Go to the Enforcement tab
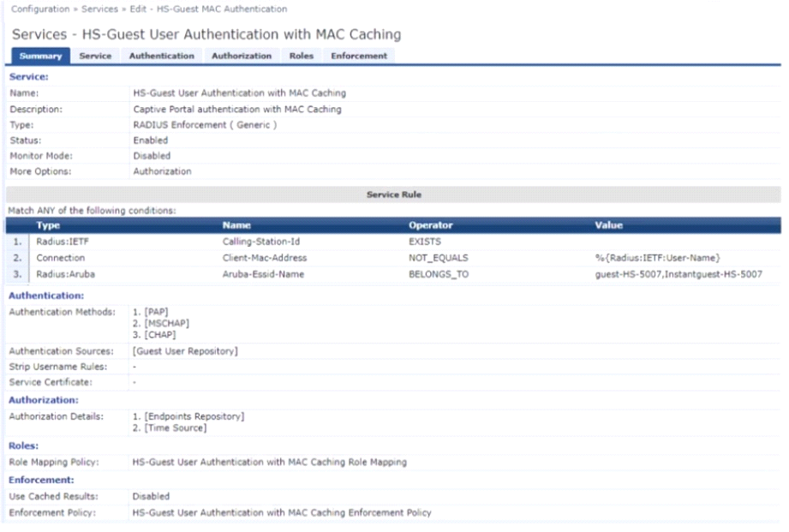This screenshot has width=789, height=532. 359,56
